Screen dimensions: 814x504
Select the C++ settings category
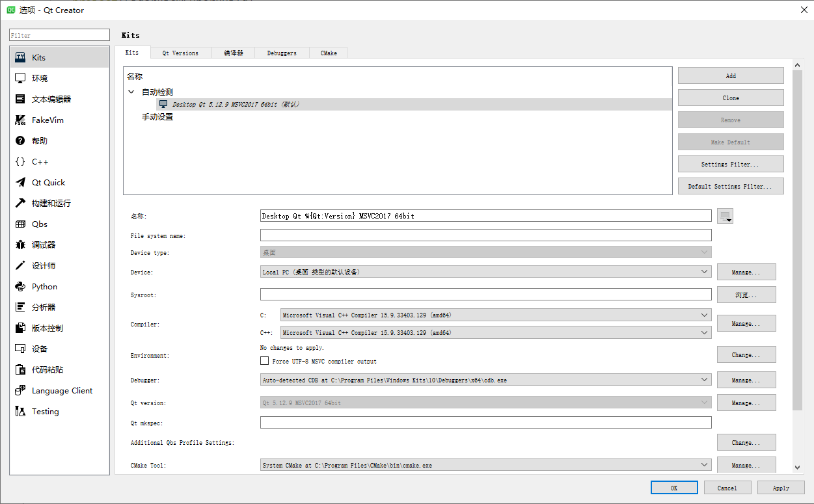59,161
